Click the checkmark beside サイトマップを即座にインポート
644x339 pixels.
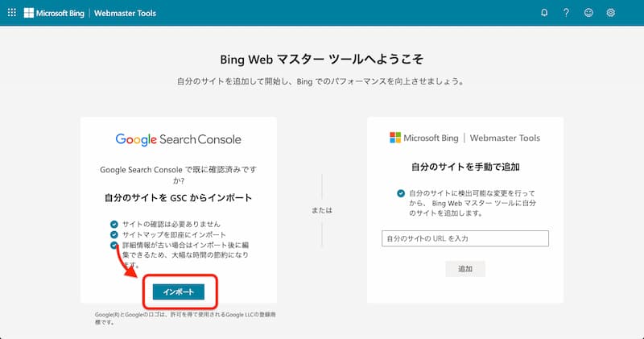click(x=114, y=234)
